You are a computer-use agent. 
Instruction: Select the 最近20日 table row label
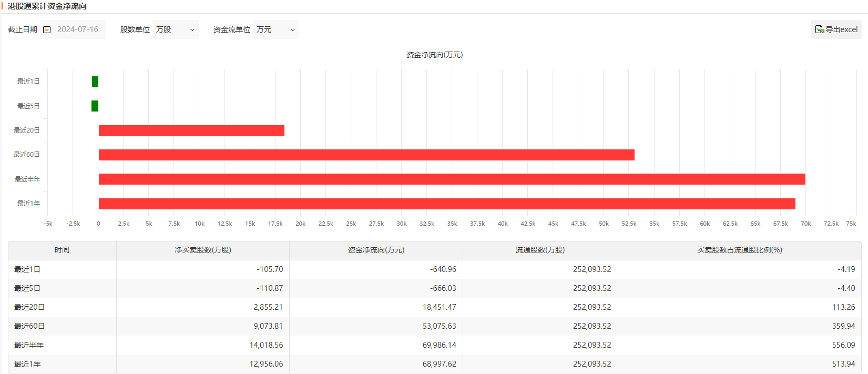[x=29, y=307]
